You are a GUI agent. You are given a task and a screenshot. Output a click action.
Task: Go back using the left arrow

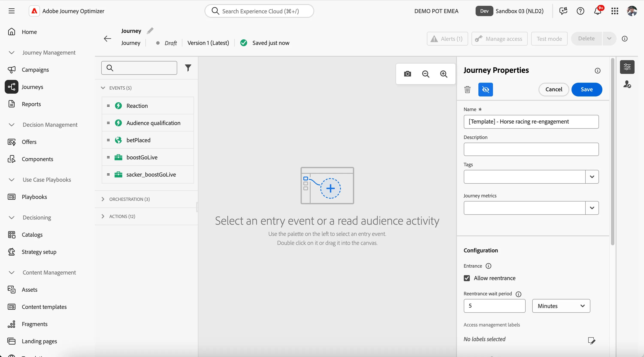coord(107,38)
